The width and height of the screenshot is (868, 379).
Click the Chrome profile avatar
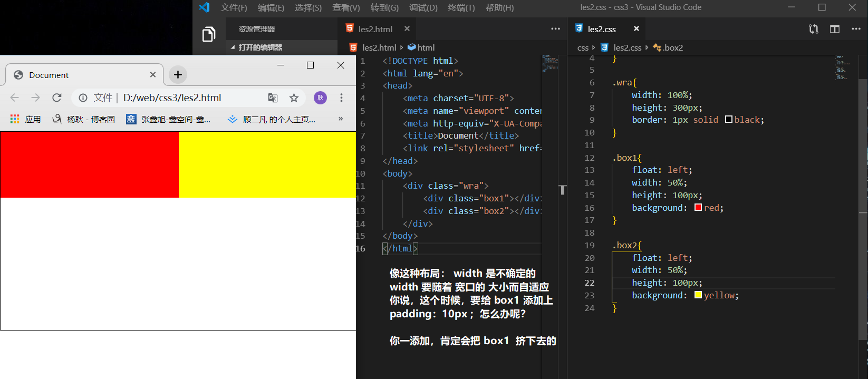320,98
